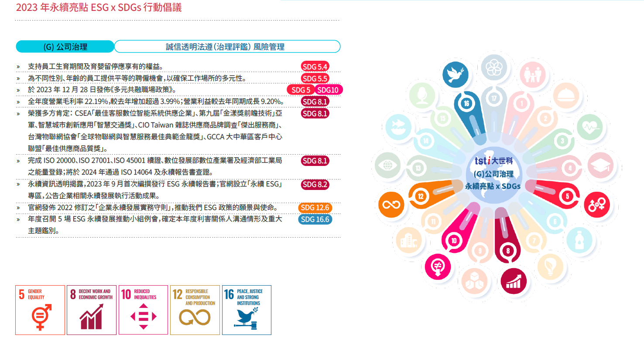Viewport: 644px width, 352px height.
Task: Click the interlocking flower icon for goal 17
Action: coord(494,67)
